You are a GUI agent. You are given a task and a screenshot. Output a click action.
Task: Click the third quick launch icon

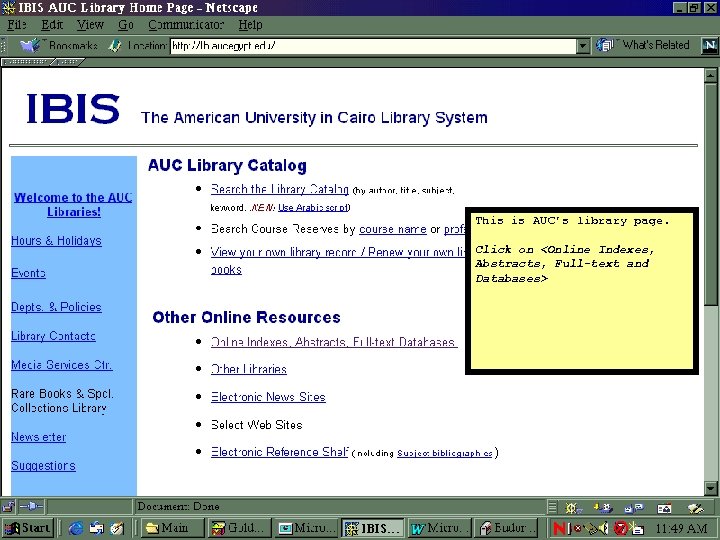tap(117, 529)
